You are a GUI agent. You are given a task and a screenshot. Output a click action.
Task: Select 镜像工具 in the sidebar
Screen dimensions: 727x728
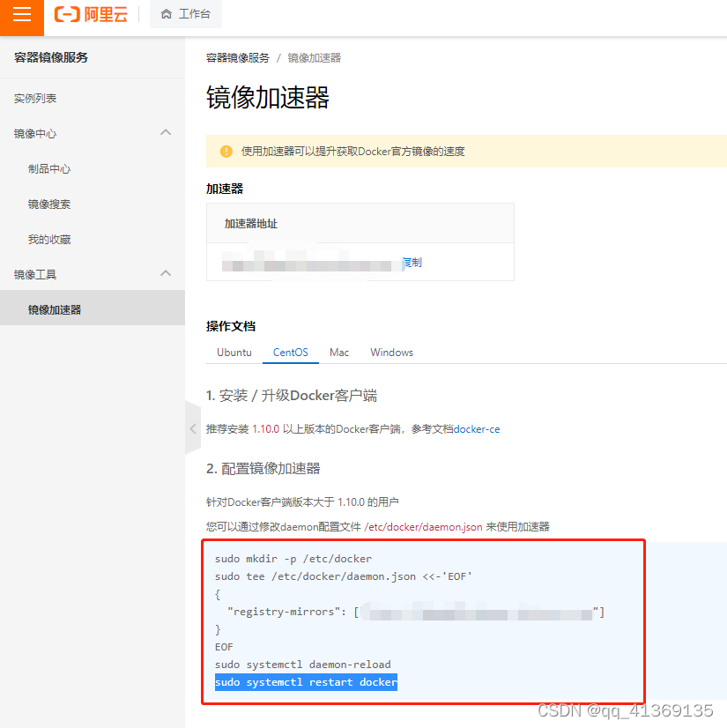(35, 275)
